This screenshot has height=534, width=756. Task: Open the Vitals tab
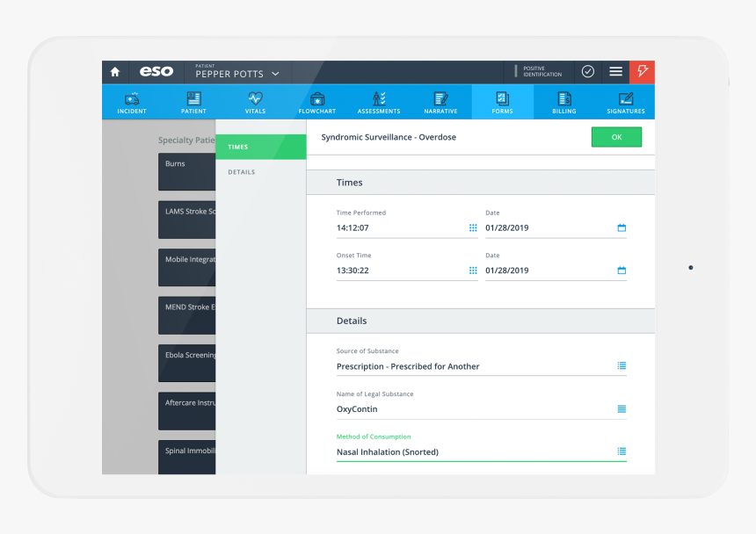pos(255,103)
